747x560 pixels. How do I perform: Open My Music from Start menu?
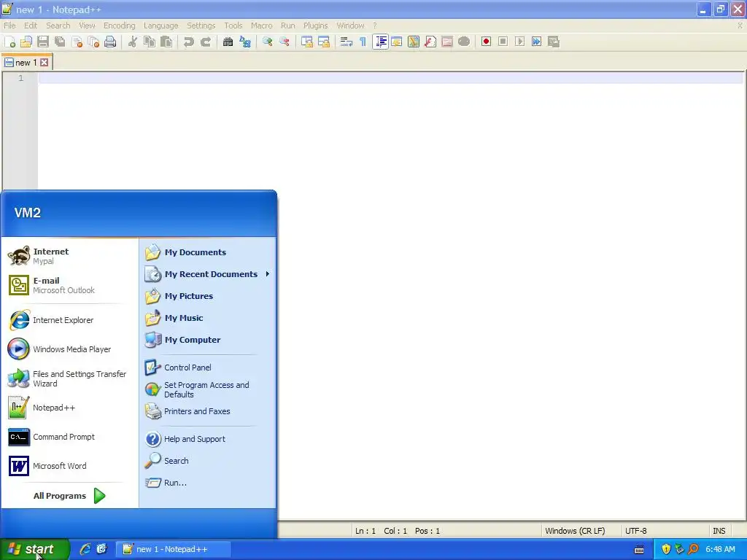click(208, 318)
